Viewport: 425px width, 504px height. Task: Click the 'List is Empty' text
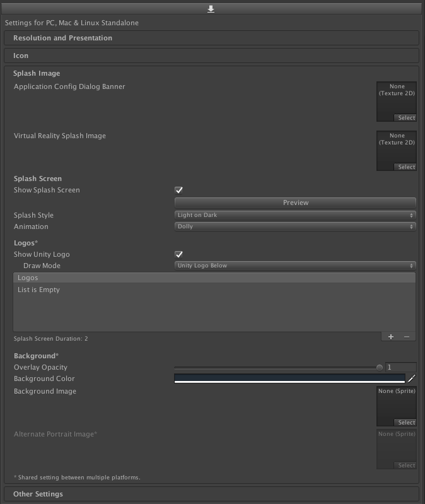point(38,290)
